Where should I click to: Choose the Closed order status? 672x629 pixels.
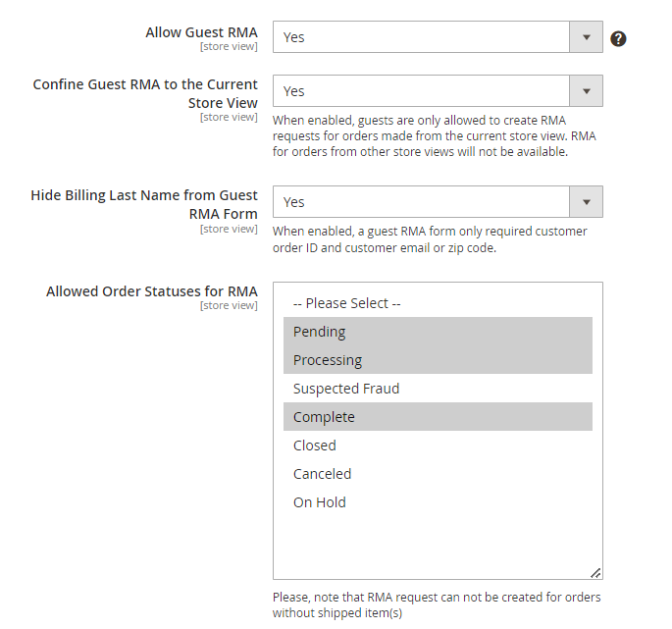(x=438, y=446)
